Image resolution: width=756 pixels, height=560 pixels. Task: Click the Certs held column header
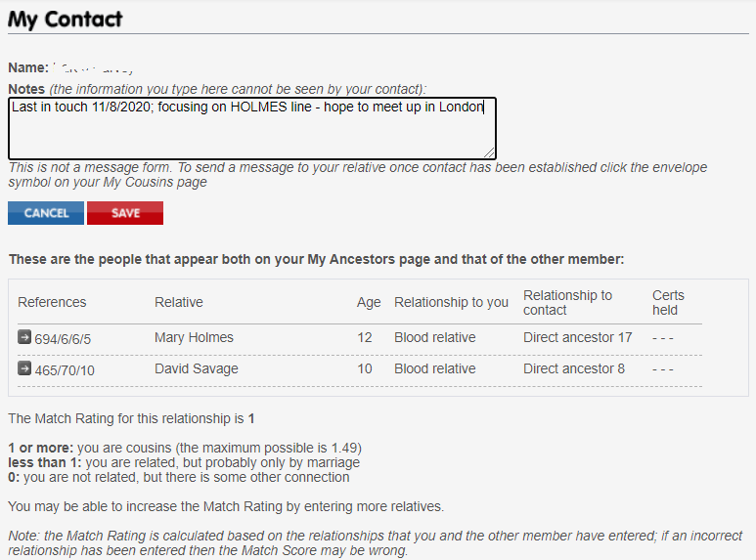pyautogui.click(x=668, y=303)
